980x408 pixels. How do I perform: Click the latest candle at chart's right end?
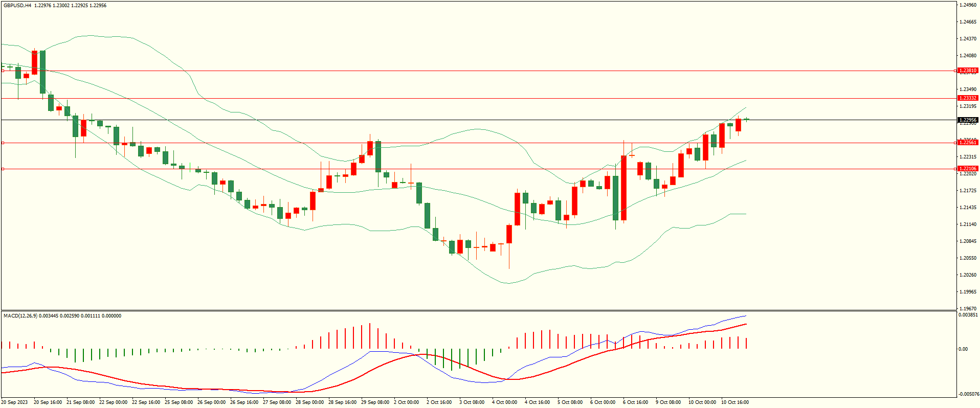(747, 120)
